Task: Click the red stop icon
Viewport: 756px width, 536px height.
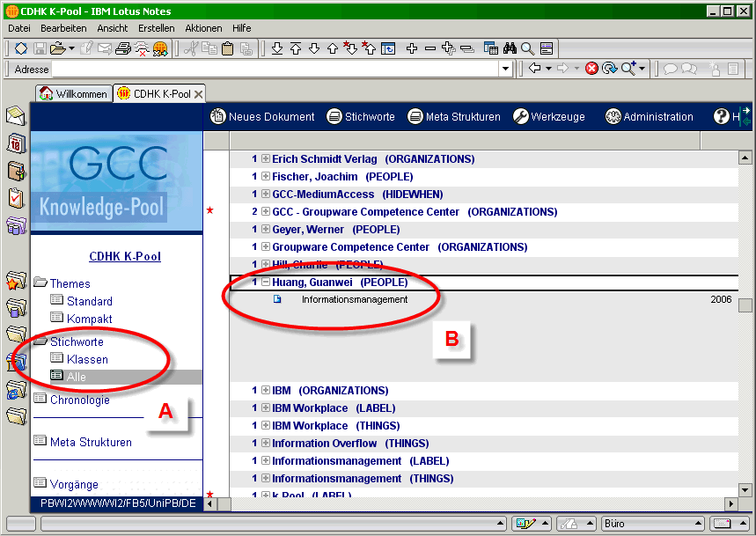Action: click(x=591, y=69)
